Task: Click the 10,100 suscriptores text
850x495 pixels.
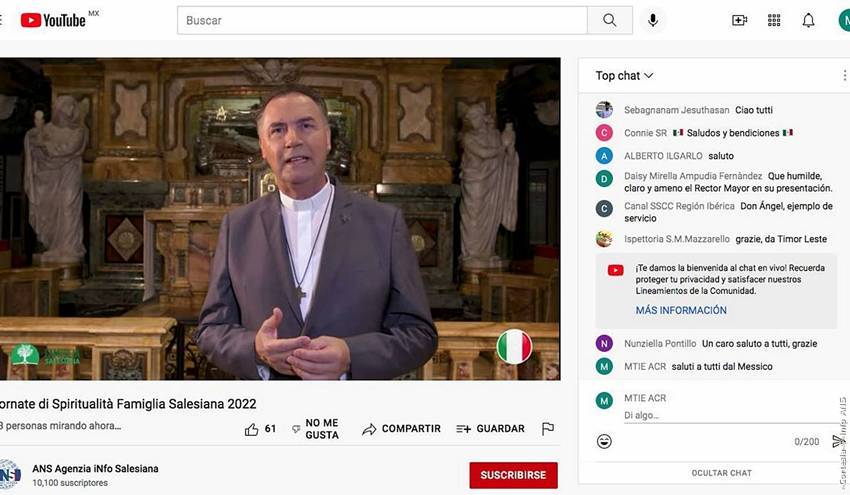Action: point(70,483)
